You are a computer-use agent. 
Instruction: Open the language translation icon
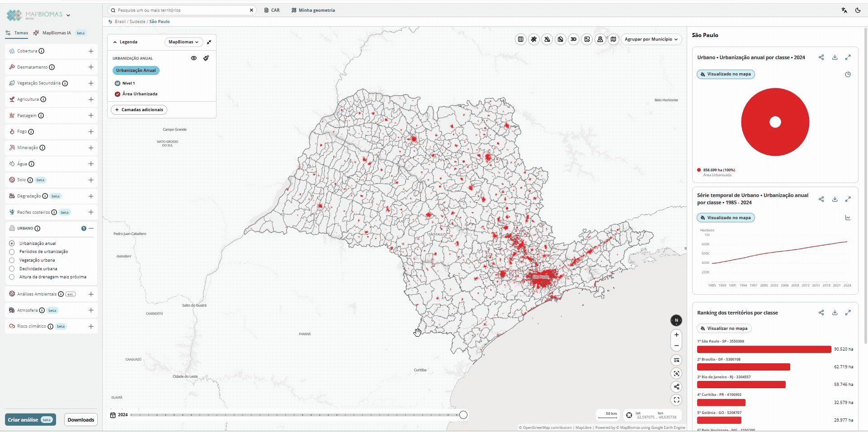point(844,10)
